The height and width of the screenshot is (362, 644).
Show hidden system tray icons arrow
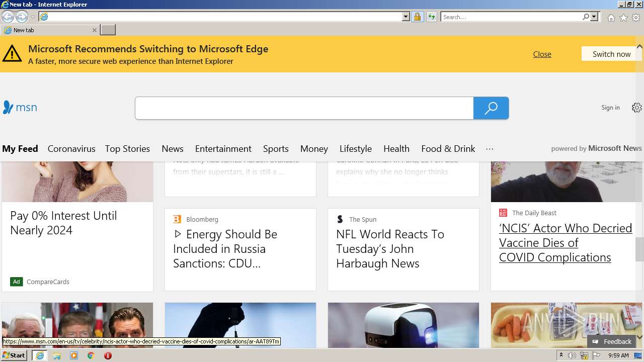[x=561, y=355]
